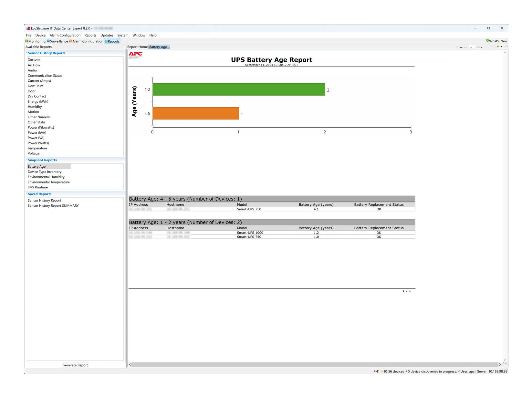Click the red critical alarms status icon
Screen dimensions: 532x398
(375, 371)
